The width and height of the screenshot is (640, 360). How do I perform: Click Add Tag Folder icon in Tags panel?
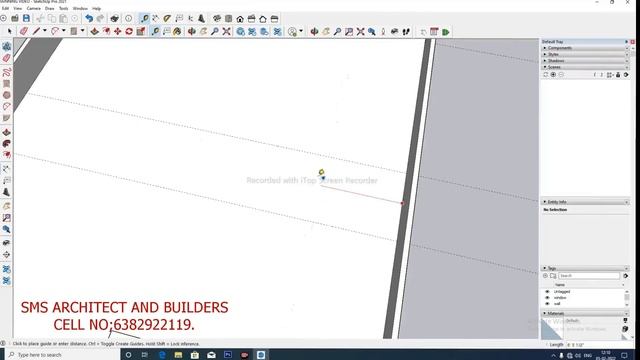point(553,276)
